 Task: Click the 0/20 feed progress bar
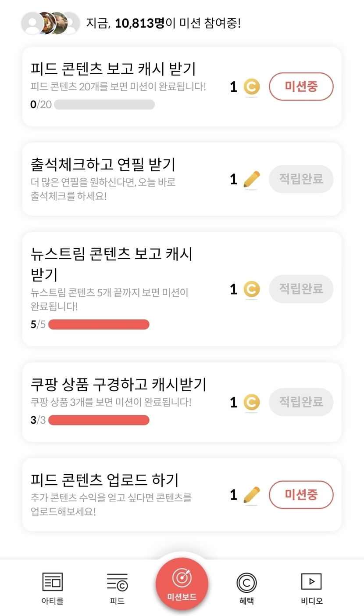[104, 104]
